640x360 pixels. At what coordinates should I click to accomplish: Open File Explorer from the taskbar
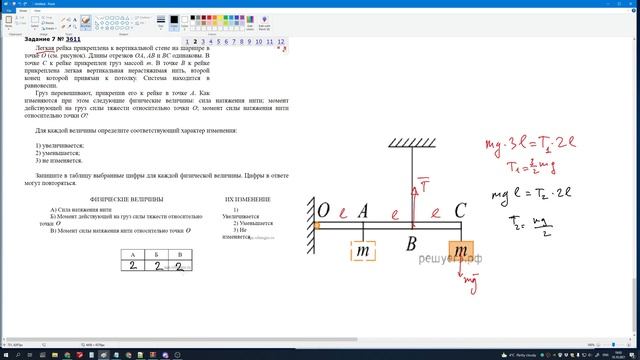tap(55, 355)
